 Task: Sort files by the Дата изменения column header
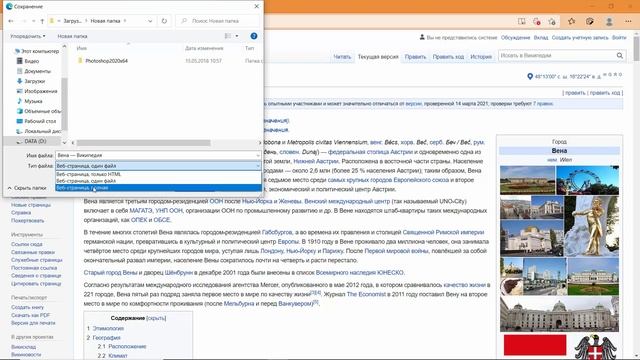coord(204,48)
